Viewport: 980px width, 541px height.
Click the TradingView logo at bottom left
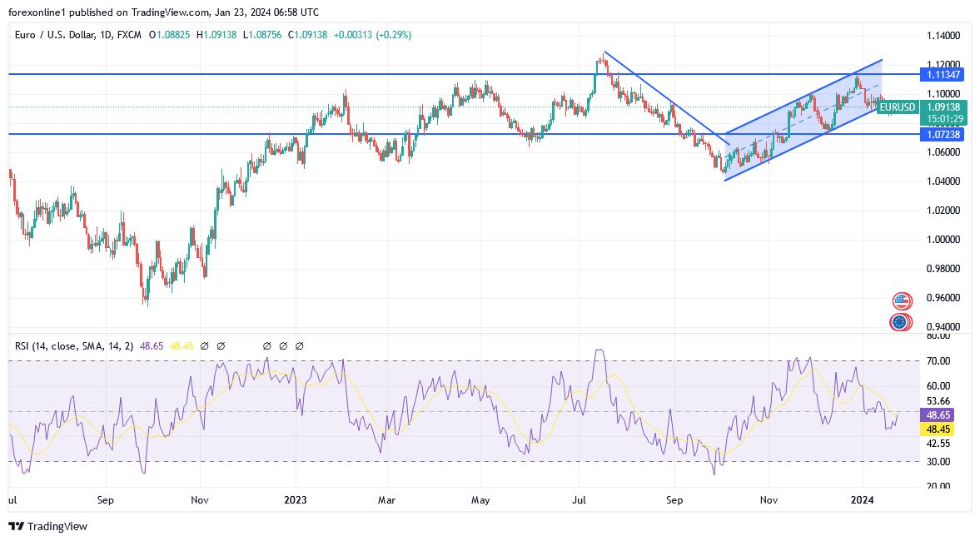click(x=47, y=526)
